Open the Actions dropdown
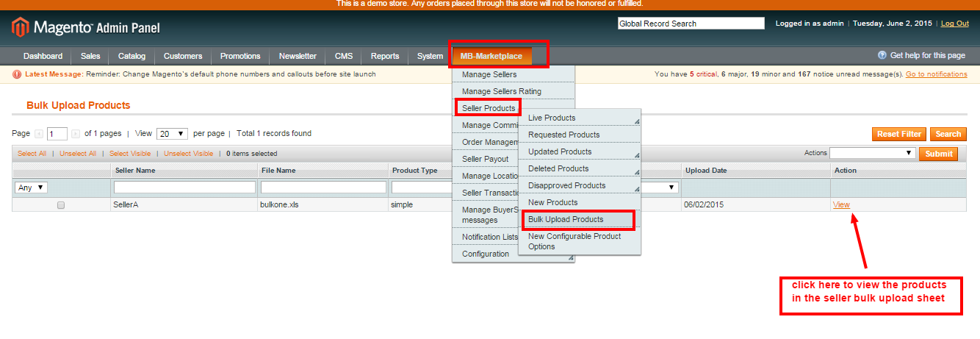Viewport: 980px width, 339px height. coord(872,153)
